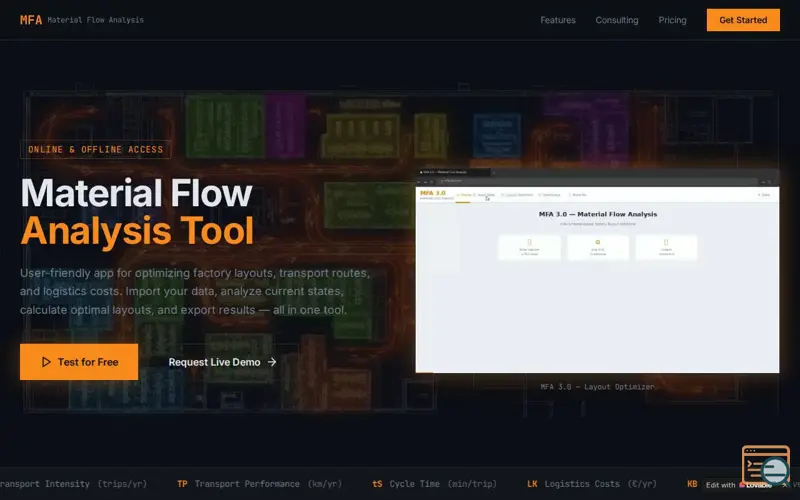Click the terminal window search icon
Screen dimensions: 800x500
point(766,466)
